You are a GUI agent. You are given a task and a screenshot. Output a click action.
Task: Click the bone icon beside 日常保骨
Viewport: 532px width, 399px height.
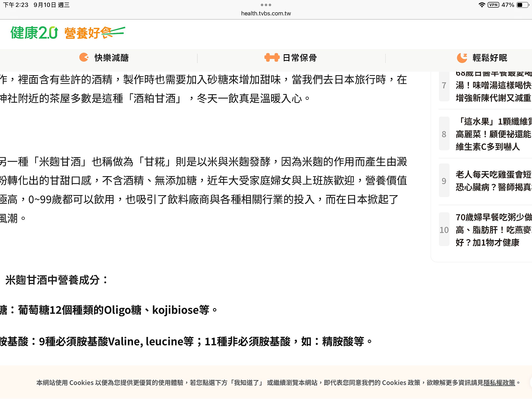click(272, 57)
